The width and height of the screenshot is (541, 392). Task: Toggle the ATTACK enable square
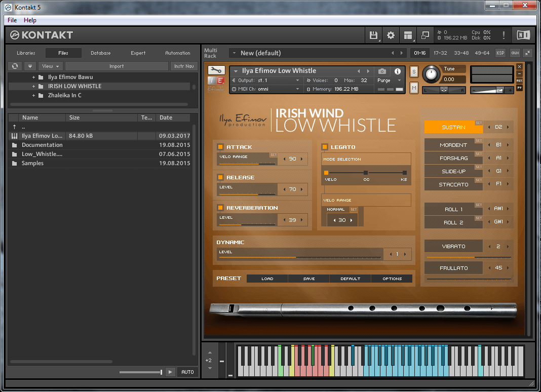pos(220,147)
